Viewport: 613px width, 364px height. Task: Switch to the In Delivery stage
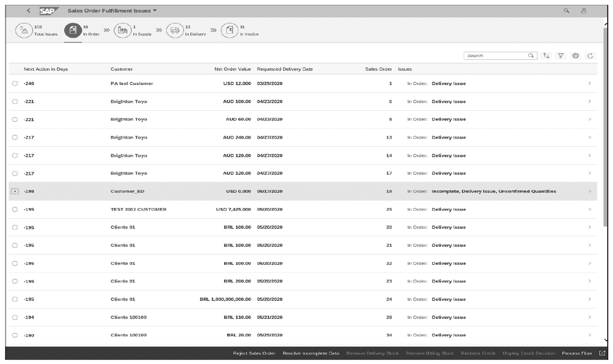coord(175,30)
